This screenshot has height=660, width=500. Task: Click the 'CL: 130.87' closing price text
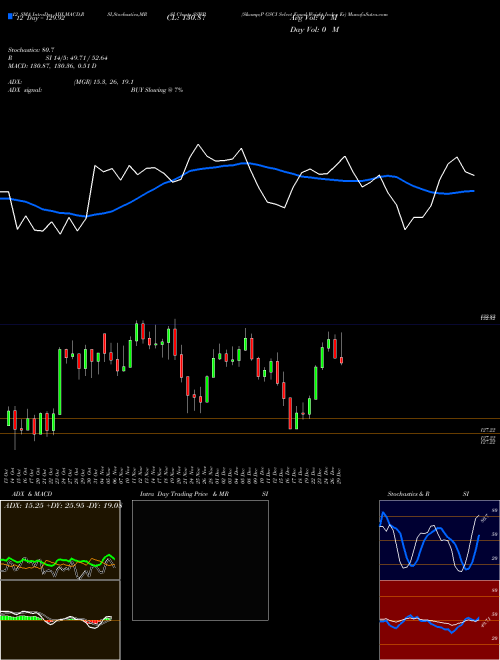(186, 18)
